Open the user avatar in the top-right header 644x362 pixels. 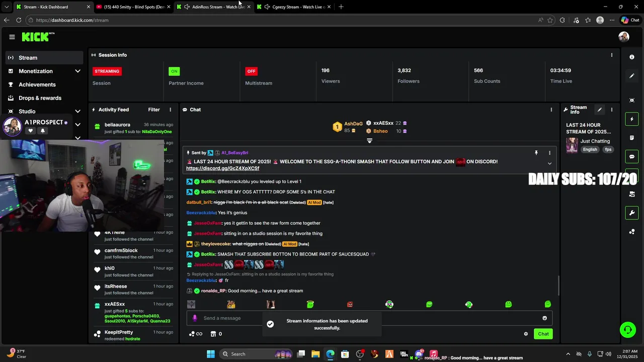(624, 37)
